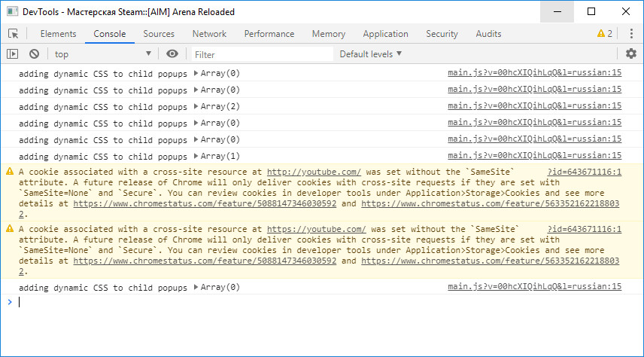Clear the console messages
This screenshot has height=357, width=644.
click(x=34, y=54)
